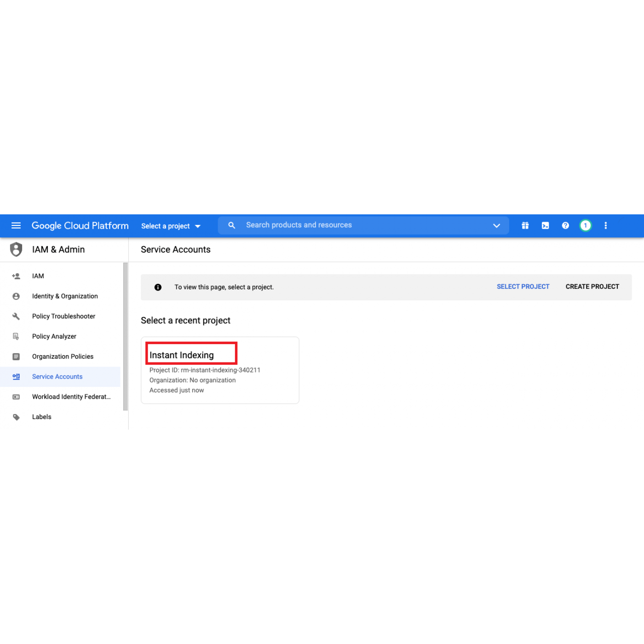Open notifications badge showing 1

[585, 225]
